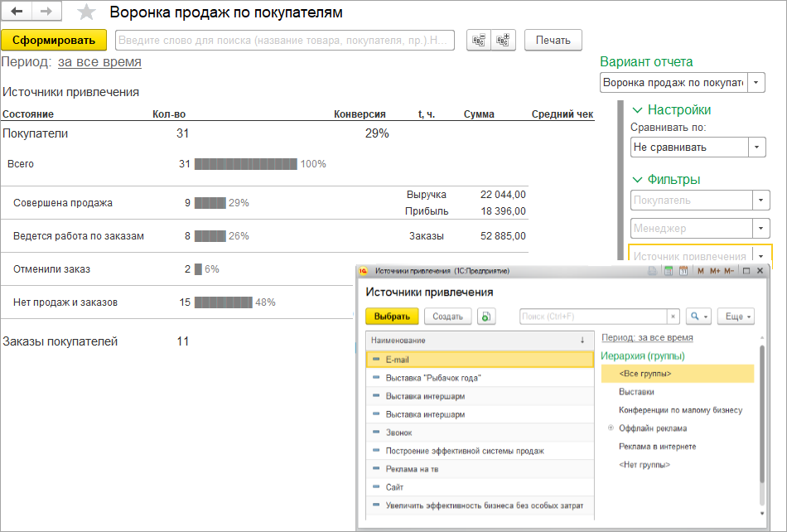Add report to favorites with star
This screenshot has width=787, height=532.
pyautogui.click(x=86, y=12)
